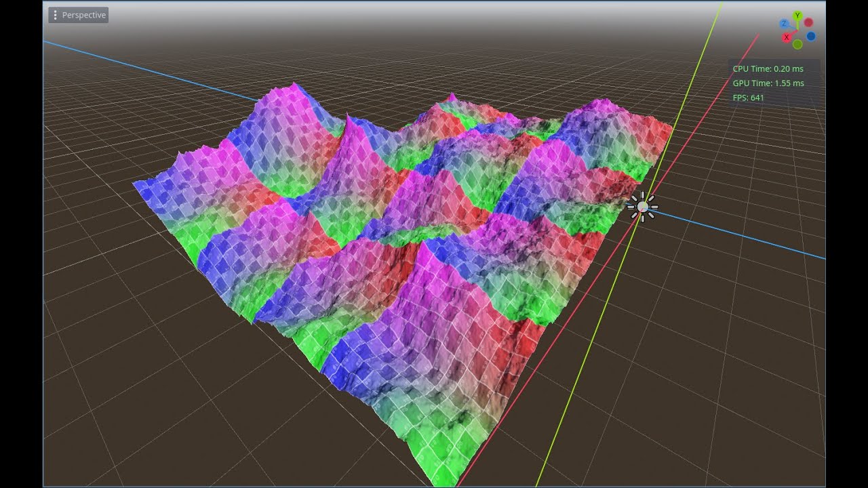This screenshot has height=488, width=868.
Task: Click unlabeled dark red negative X gizmo circle
Action: pyautogui.click(x=808, y=22)
